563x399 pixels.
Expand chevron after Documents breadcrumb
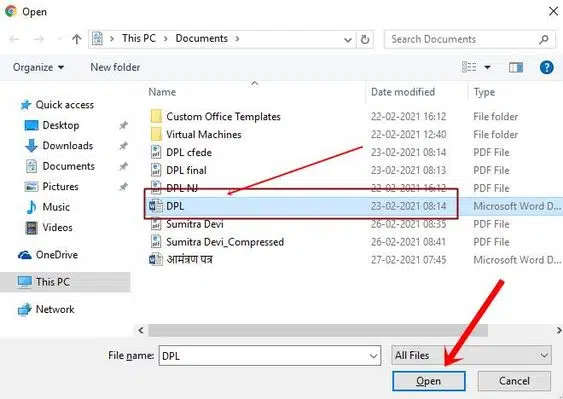(x=237, y=39)
